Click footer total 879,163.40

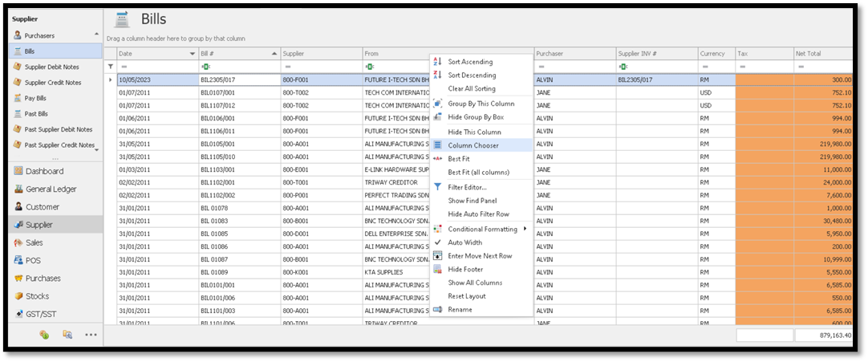pos(824,336)
